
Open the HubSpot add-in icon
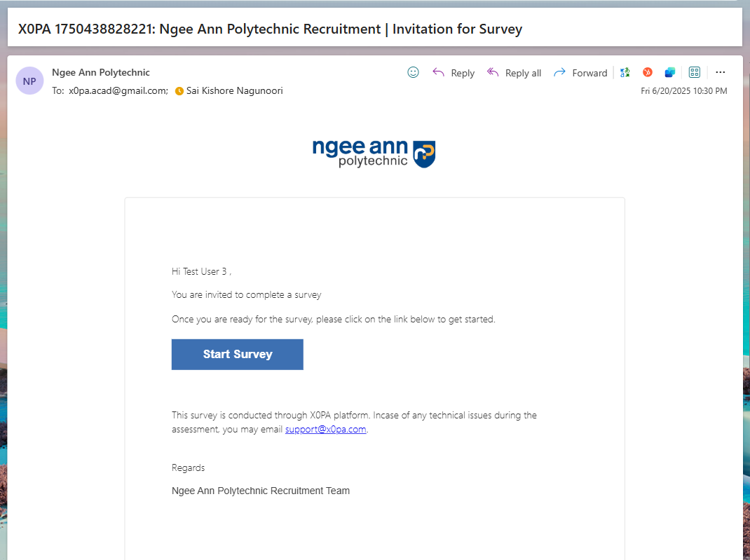click(648, 72)
